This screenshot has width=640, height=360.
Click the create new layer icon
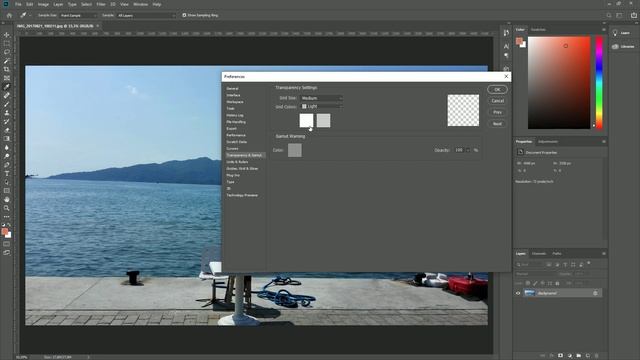point(588,356)
